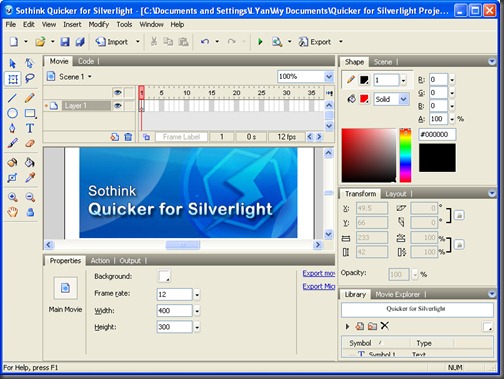
Task: Toggle the scale constrain lock button
Action: tap(459, 245)
